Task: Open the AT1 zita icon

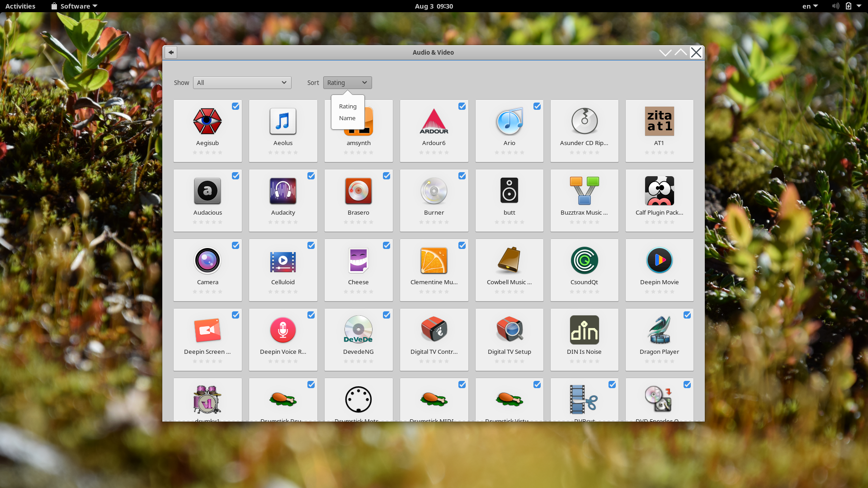Action: pos(660,121)
